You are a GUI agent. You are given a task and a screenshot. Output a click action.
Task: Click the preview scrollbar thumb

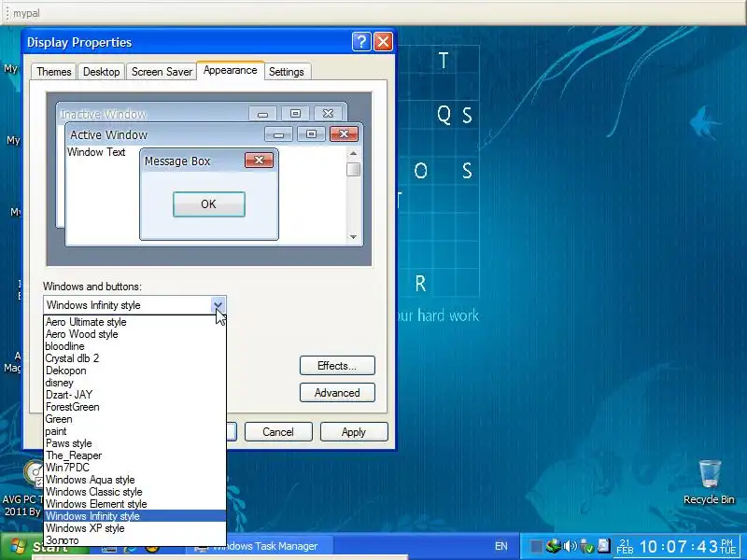tap(353, 170)
